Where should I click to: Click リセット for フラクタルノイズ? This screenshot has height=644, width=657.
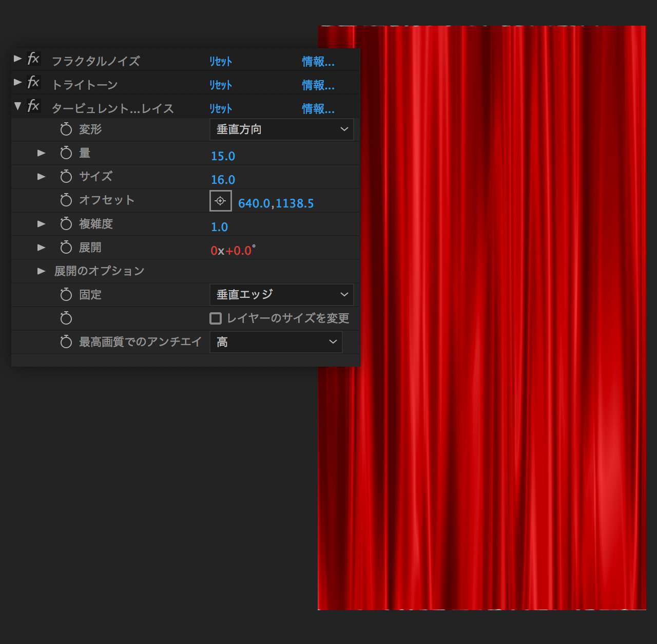click(221, 62)
